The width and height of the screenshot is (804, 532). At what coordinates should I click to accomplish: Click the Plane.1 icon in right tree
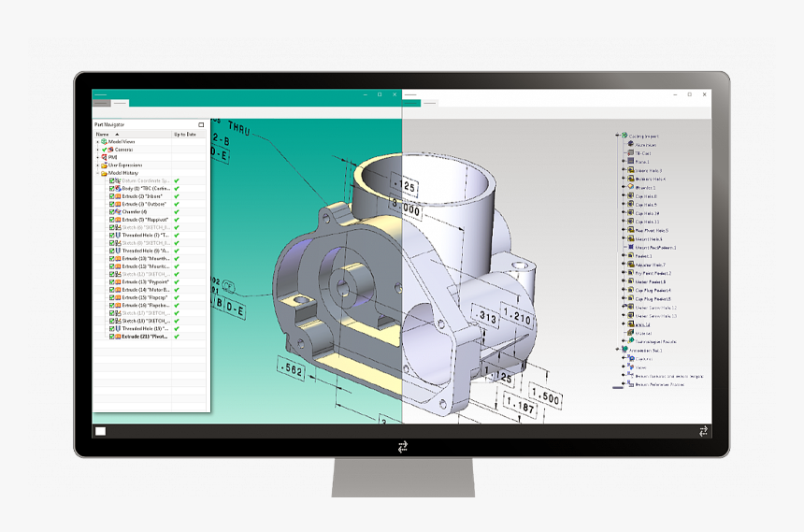631,162
